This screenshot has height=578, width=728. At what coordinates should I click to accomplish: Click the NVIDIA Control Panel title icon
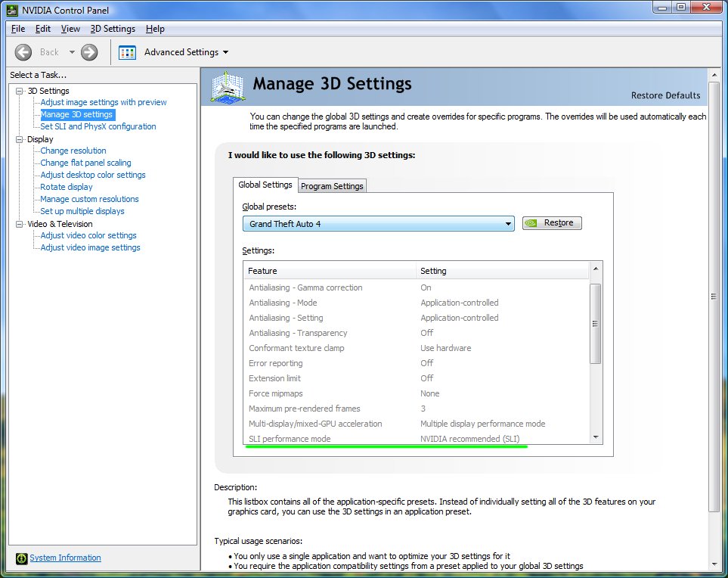[12, 10]
